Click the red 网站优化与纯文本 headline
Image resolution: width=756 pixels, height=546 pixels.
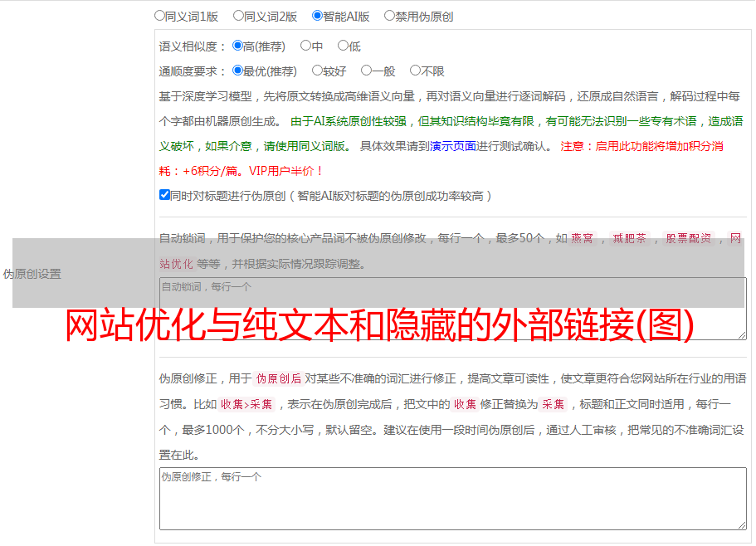point(378,327)
